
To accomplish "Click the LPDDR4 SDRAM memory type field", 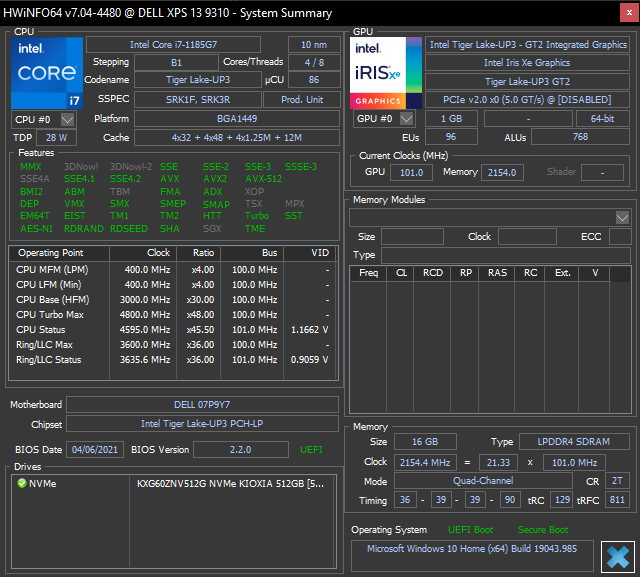I will 574,442.
